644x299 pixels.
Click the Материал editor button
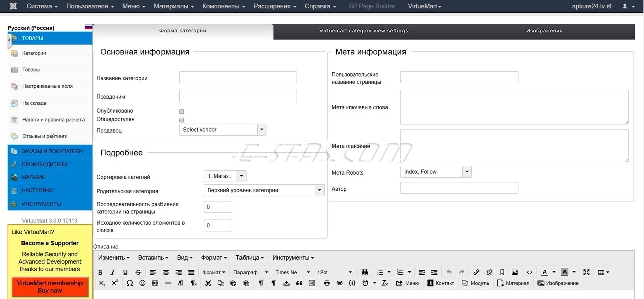pyautogui.click(x=513, y=283)
